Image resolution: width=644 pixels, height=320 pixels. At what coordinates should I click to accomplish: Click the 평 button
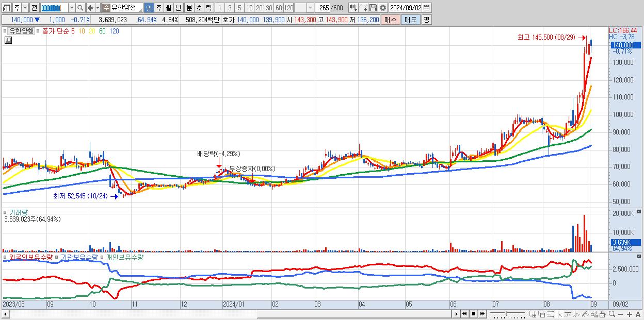(426, 20)
